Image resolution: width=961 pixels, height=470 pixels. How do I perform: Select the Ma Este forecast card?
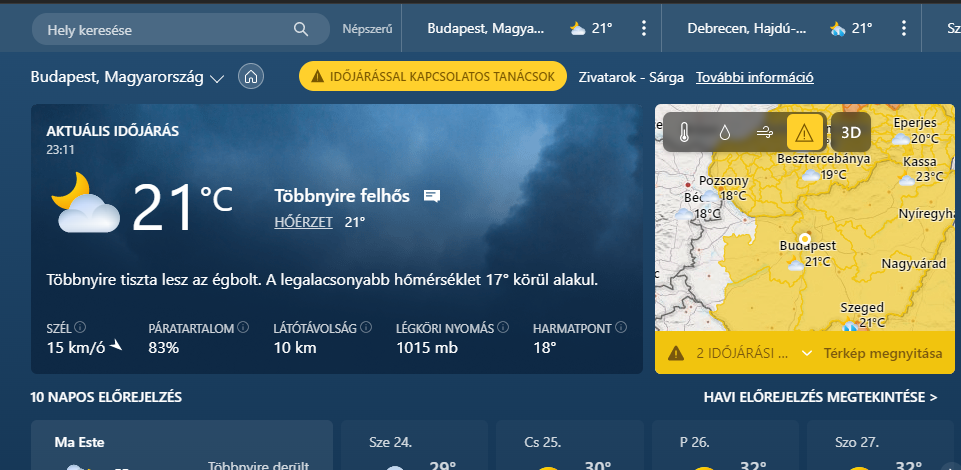point(181,445)
